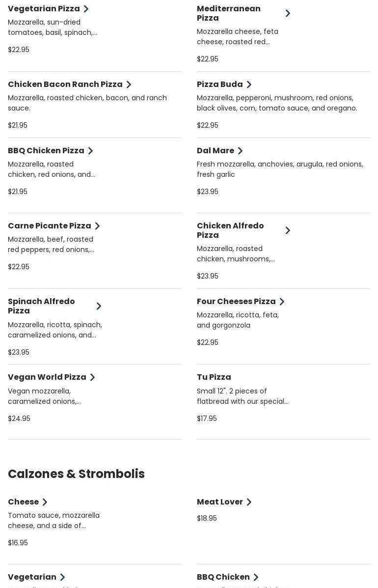Click the Dal Mare arrow icon
This screenshot has height=588, width=378.
[x=240, y=151]
